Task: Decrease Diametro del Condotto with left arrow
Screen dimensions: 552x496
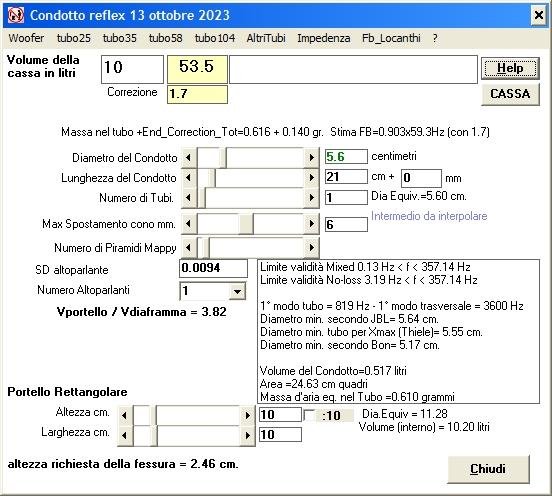Action: (x=189, y=157)
